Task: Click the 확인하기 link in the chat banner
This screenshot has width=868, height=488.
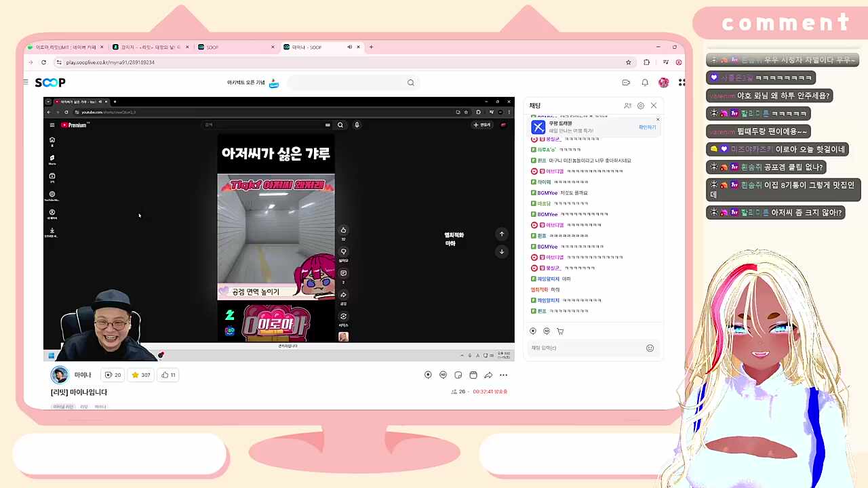Action: click(x=647, y=127)
